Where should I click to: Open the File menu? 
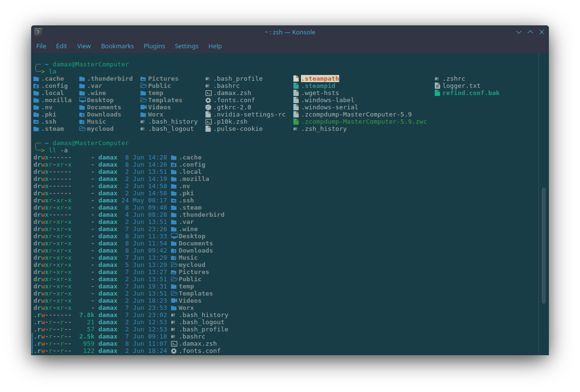[41, 46]
